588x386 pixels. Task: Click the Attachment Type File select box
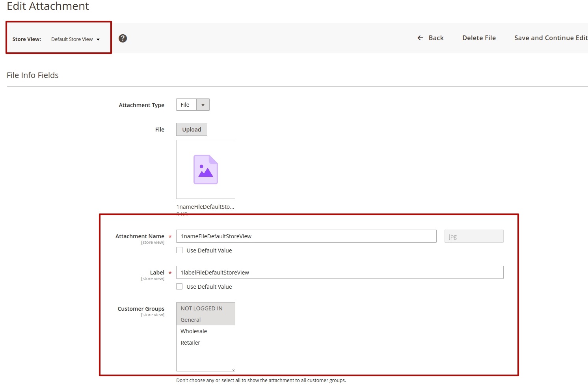(x=186, y=105)
